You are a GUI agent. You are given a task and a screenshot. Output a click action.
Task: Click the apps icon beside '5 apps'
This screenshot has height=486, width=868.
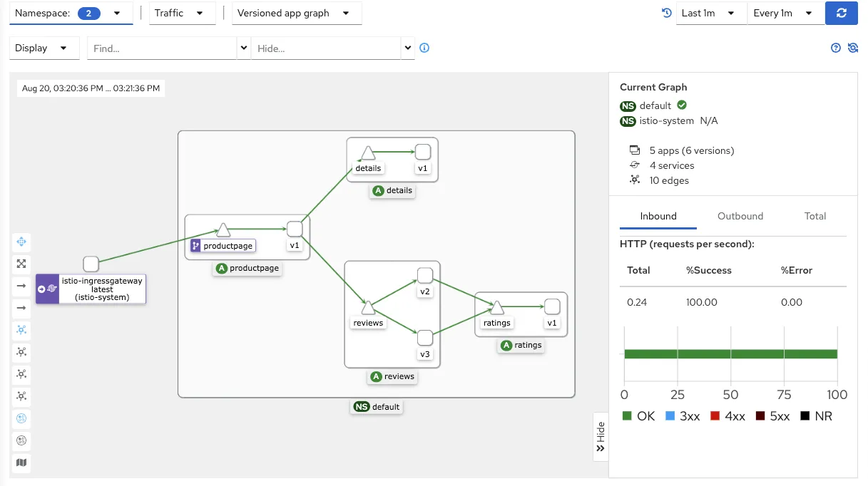click(635, 150)
